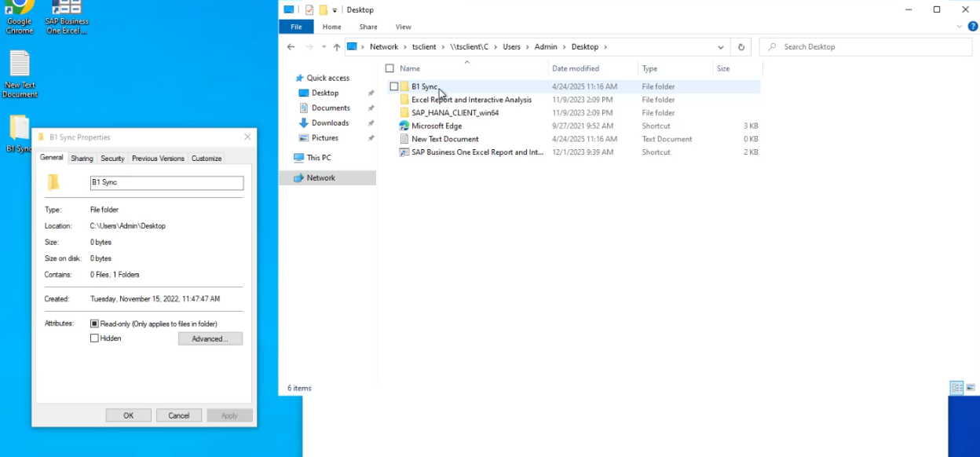Image resolution: width=980 pixels, height=457 pixels.
Task: Open Customize Quick Access Toolbar dropdown
Action: (x=335, y=10)
